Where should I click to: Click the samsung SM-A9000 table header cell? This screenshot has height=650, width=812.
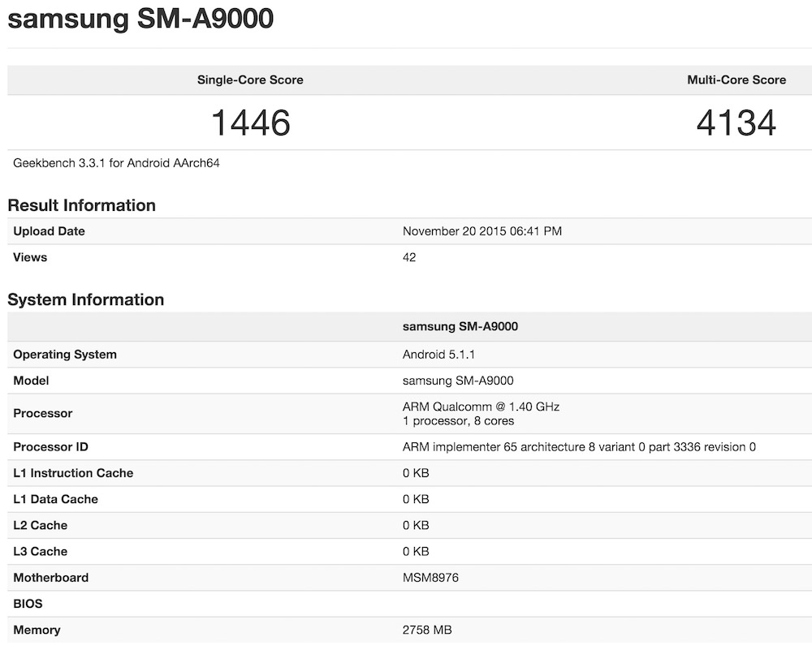point(460,326)
